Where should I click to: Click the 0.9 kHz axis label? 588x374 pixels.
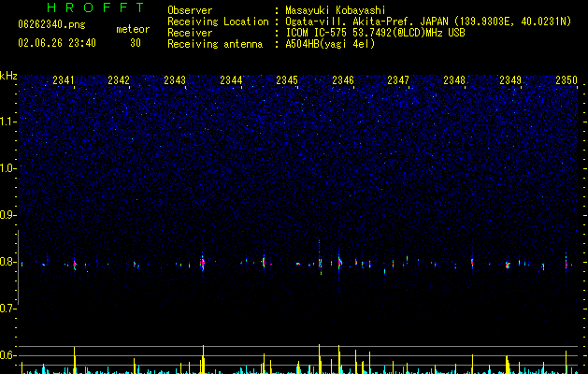(x=8, y=215)
